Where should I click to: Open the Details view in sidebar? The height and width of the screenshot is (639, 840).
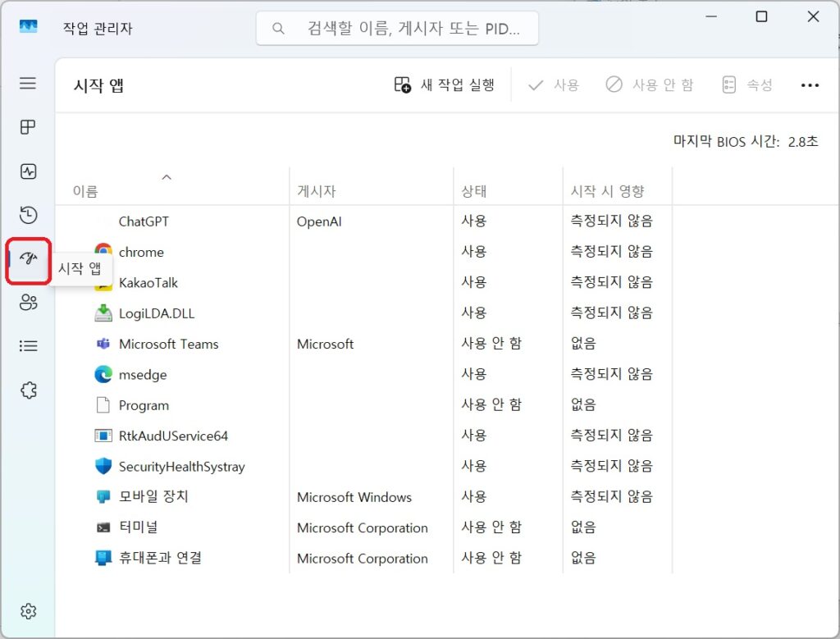[x=28, y=345]
